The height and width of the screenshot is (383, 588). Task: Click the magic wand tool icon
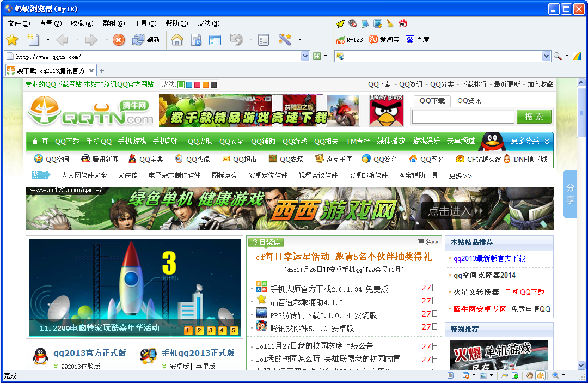click(285, 39)
